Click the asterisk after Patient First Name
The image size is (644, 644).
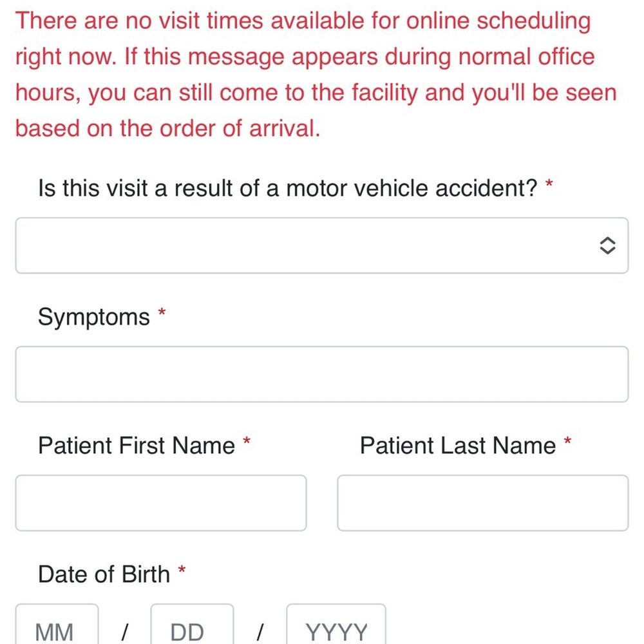(247, 442)
